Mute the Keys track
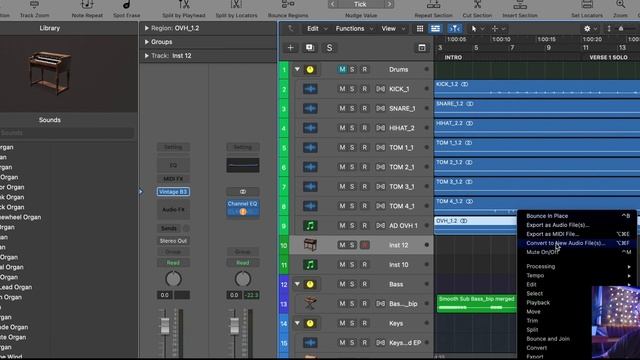Image resolution: width=640 pixels, height=360 pixels. (x=342, y=323)
